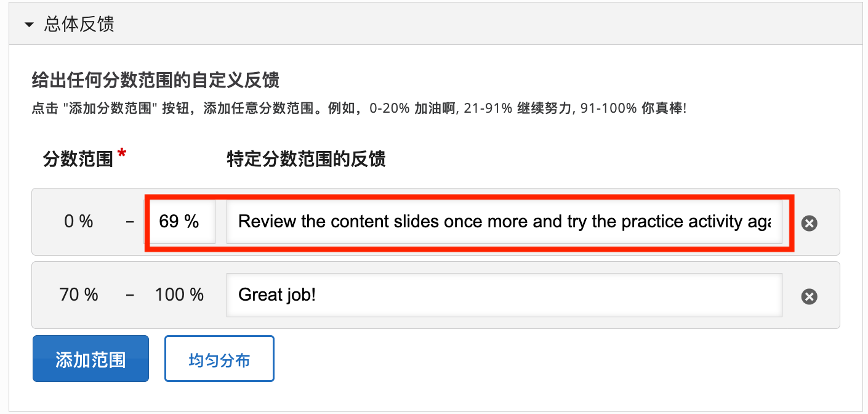Remove the 0%–69% score range

click(x=809, y=223)
